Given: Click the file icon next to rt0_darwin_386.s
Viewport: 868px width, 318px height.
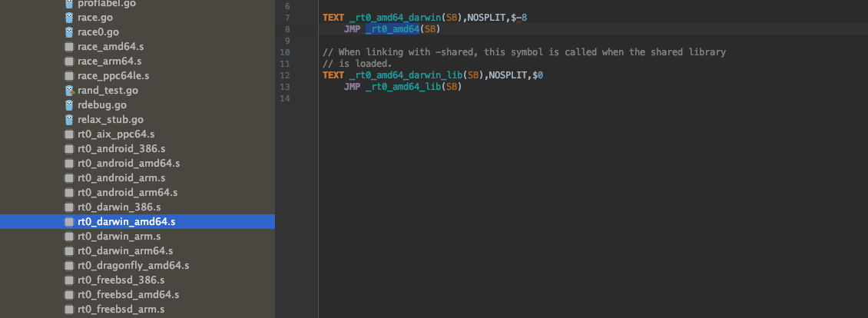Looking at the screenshot, I should 69,207.
